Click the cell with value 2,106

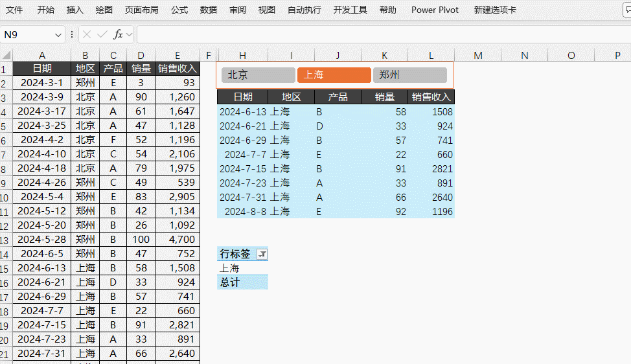(x=178, y=154)
